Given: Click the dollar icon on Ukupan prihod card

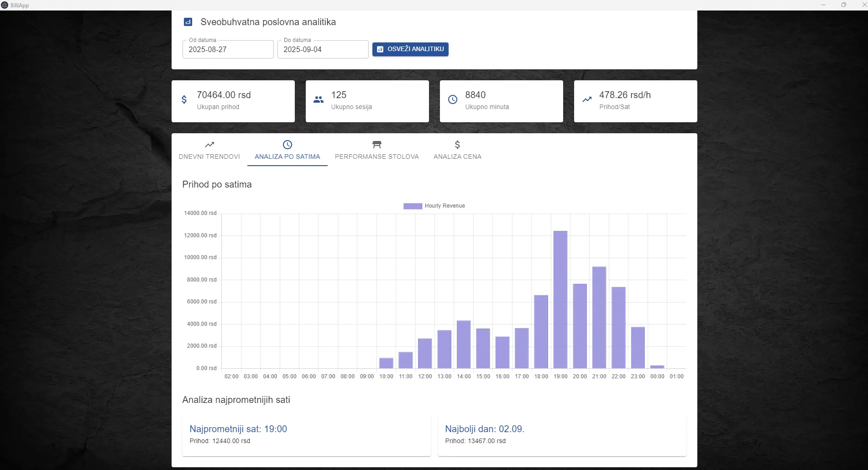Looking at the screenshot, I should pos(184,99).
